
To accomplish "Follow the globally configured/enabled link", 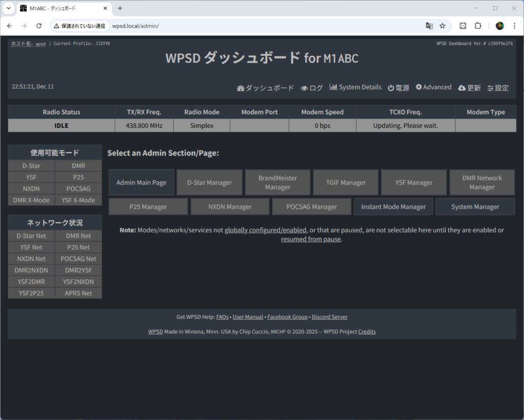I will 266,230.
